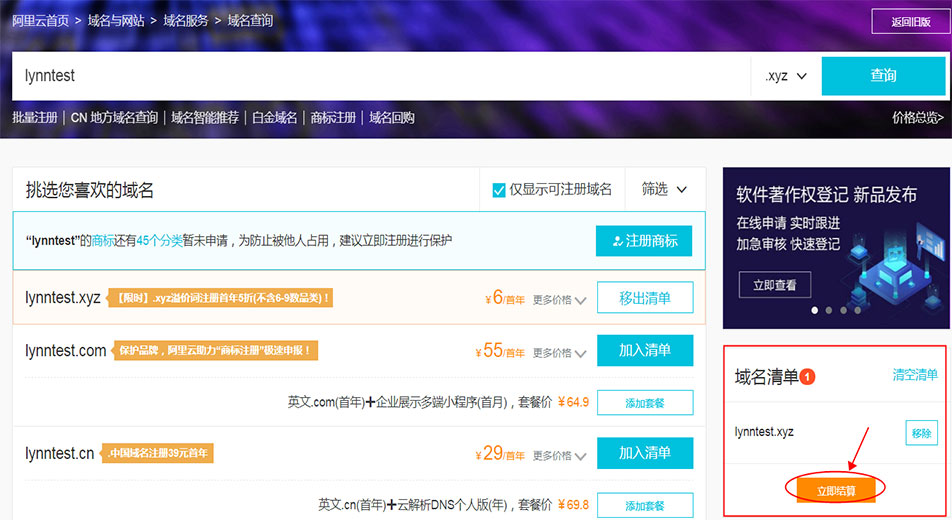The width and height of the screenshot is (952, 520).
Task: Toggle 仅显示可注册域名 checkbox
Action: click(500, 190)
